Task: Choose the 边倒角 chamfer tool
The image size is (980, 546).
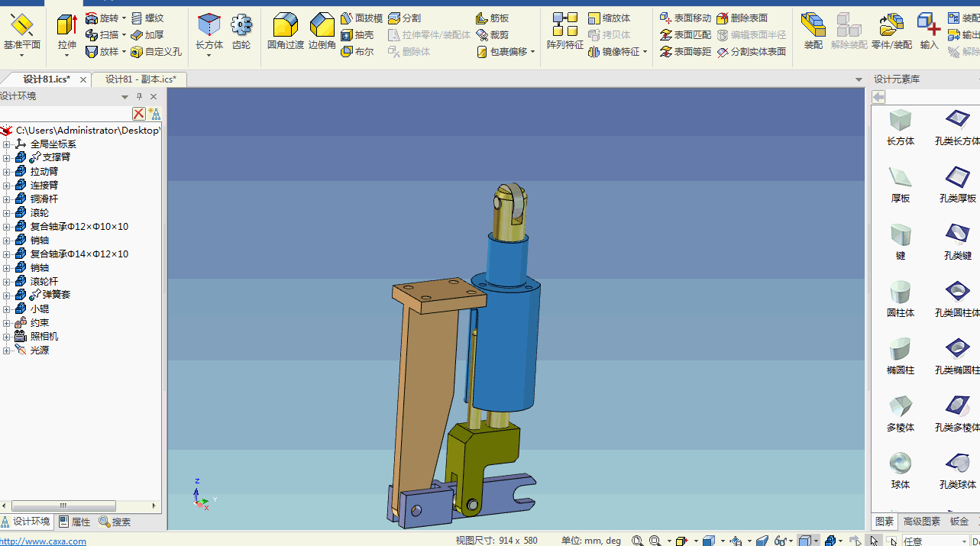Action: (322, 32)
